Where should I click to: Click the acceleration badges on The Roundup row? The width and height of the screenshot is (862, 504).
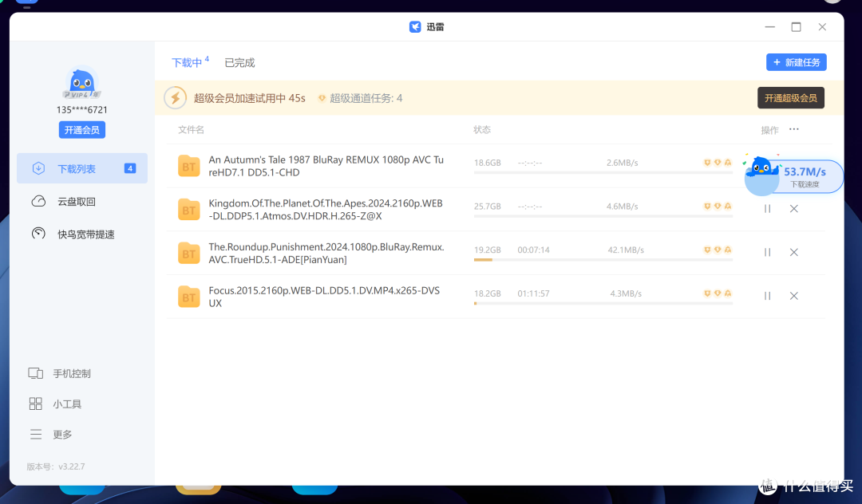pos(718,250)
